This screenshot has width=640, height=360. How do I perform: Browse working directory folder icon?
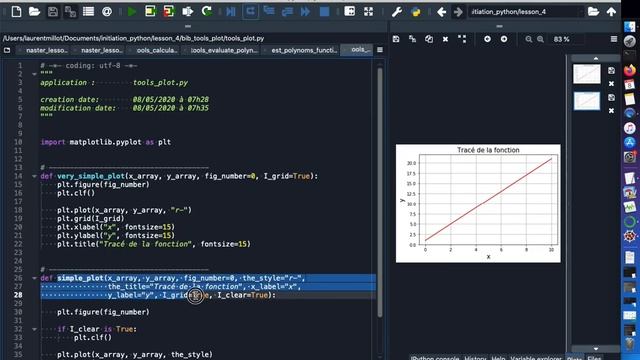point(593,11)
